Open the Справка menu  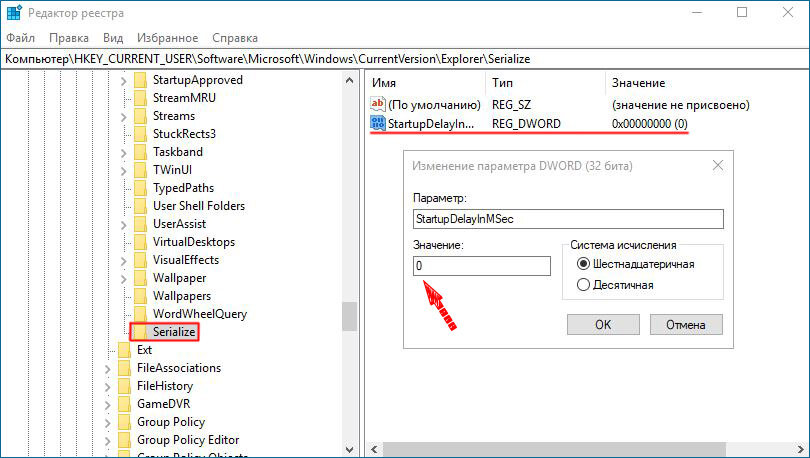point(235,38)
